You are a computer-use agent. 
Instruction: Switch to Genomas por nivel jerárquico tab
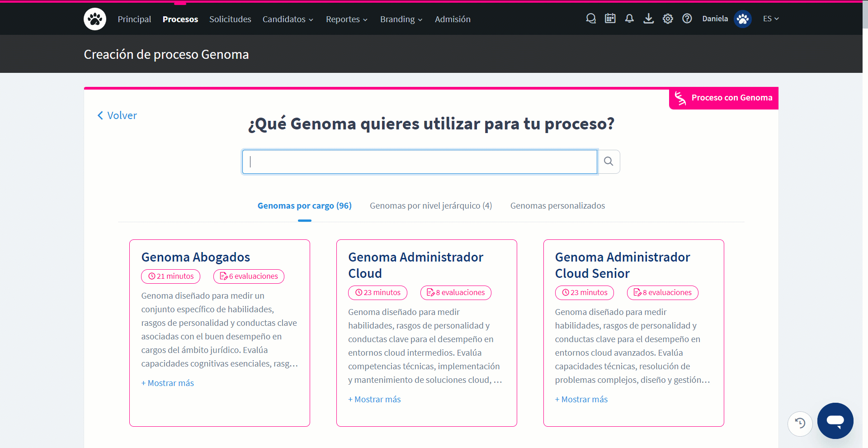click(431, 205)
